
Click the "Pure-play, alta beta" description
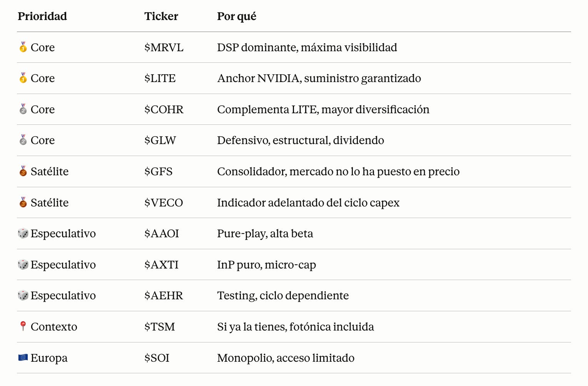coord(265,233)
